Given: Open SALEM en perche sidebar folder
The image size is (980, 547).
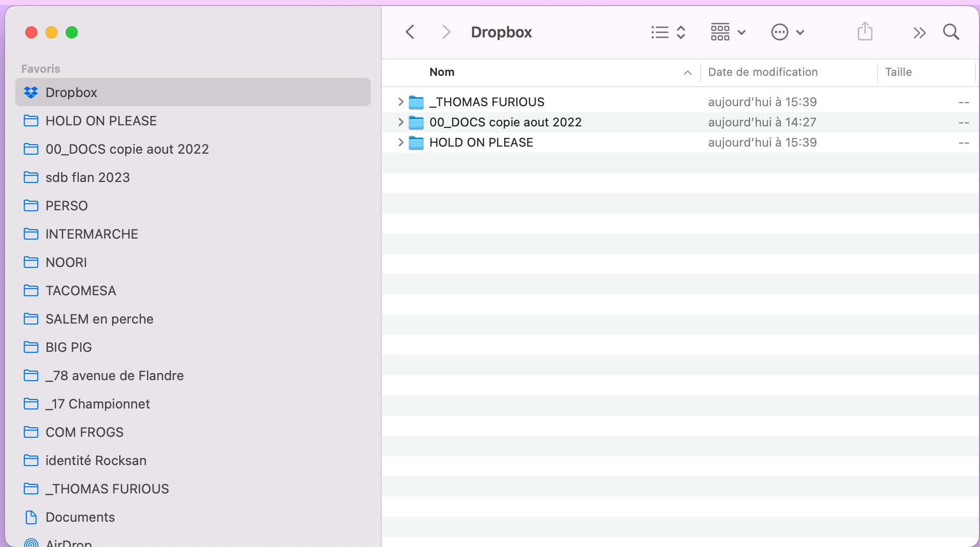Looking at the screenshot, I should [x=193, y=319].
